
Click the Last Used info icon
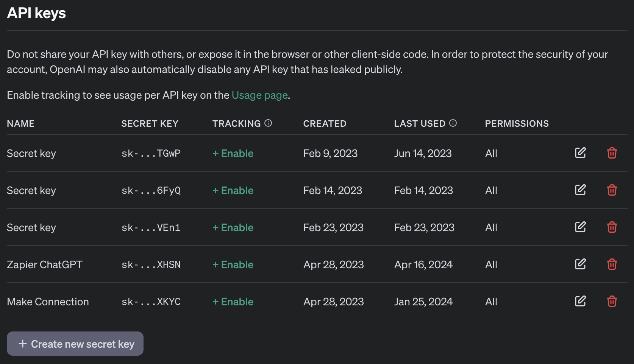453,123
